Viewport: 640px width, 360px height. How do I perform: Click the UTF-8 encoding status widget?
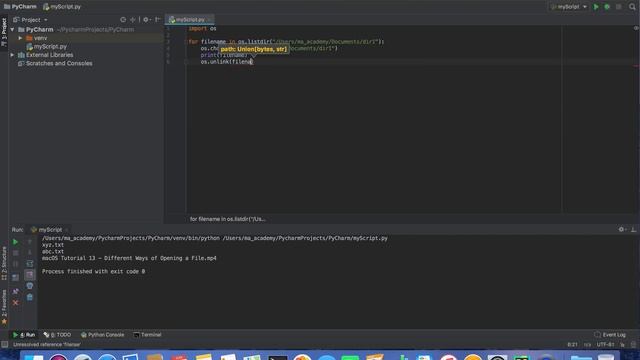coord(605,345)
